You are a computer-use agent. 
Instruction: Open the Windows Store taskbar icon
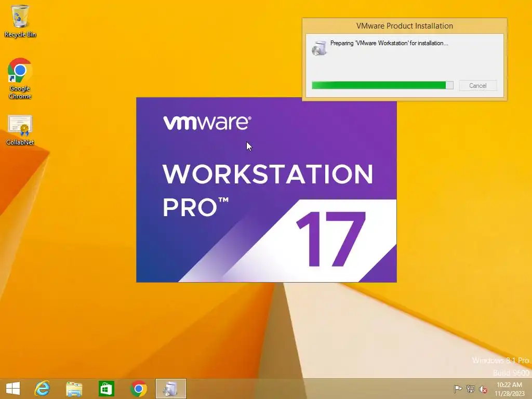coord(106,389)
